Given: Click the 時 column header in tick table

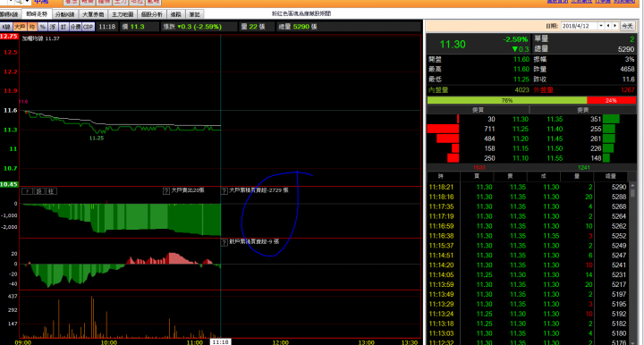Looking at the screenshot, I should (x=440, y=176).
